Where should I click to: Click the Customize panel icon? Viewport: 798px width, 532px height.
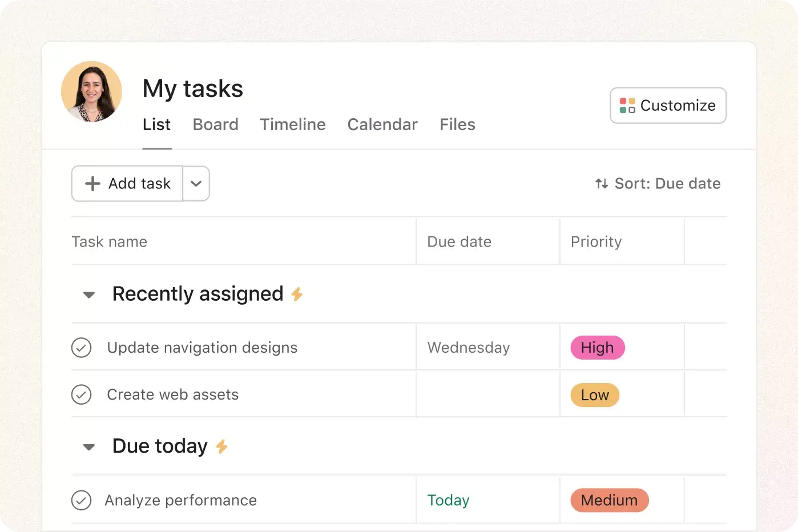pos(627,105)
